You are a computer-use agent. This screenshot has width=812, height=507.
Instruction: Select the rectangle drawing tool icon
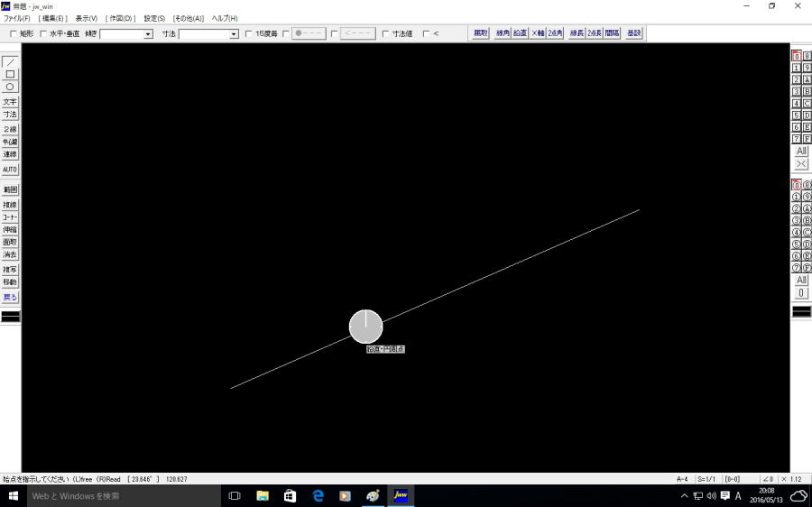(10, 75)
